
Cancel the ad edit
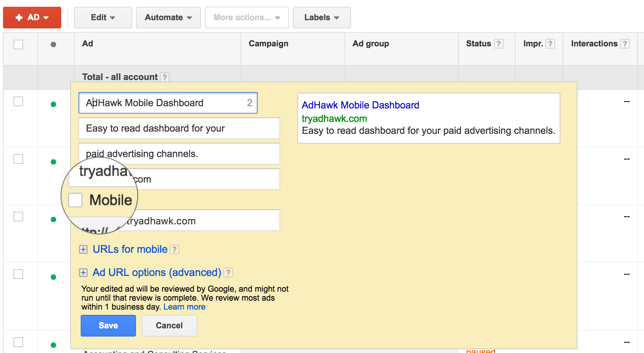[169, 326]
